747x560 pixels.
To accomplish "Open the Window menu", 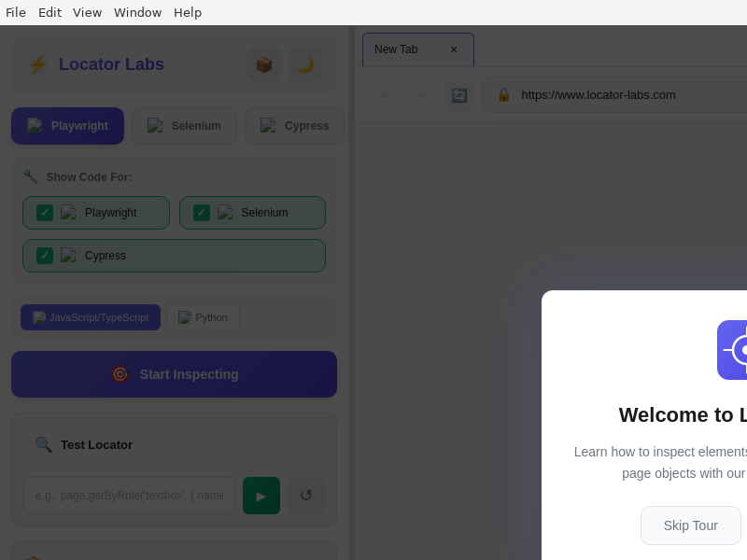I will point(137,12).
